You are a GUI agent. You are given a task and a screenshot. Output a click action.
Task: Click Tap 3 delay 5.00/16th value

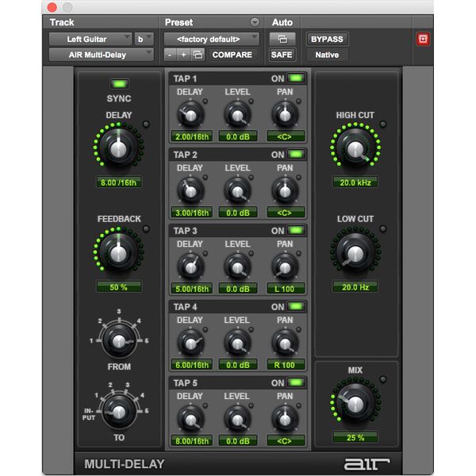pyautogui.click(x=192, y=289)
